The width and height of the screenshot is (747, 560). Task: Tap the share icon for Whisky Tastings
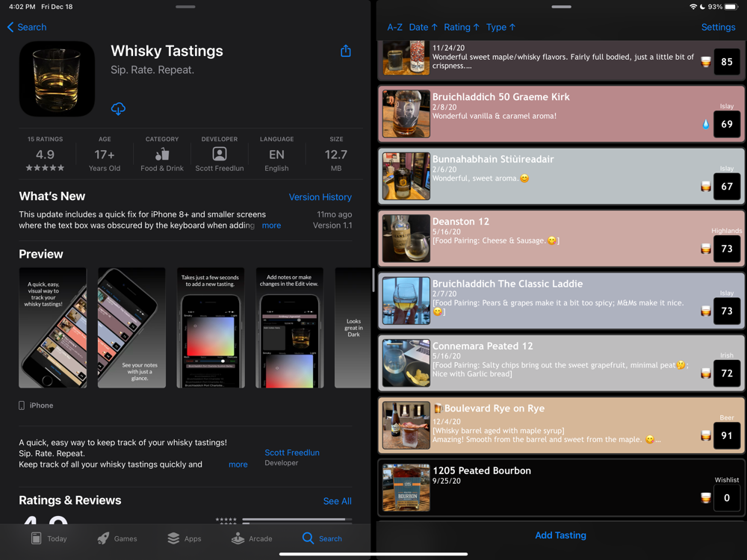click(346, 51)
